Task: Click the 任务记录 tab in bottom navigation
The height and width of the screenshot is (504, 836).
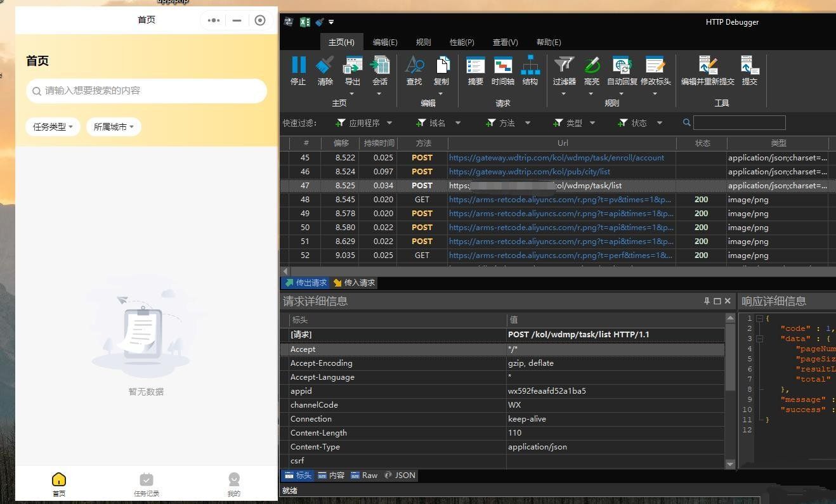Action: point(146,483)
